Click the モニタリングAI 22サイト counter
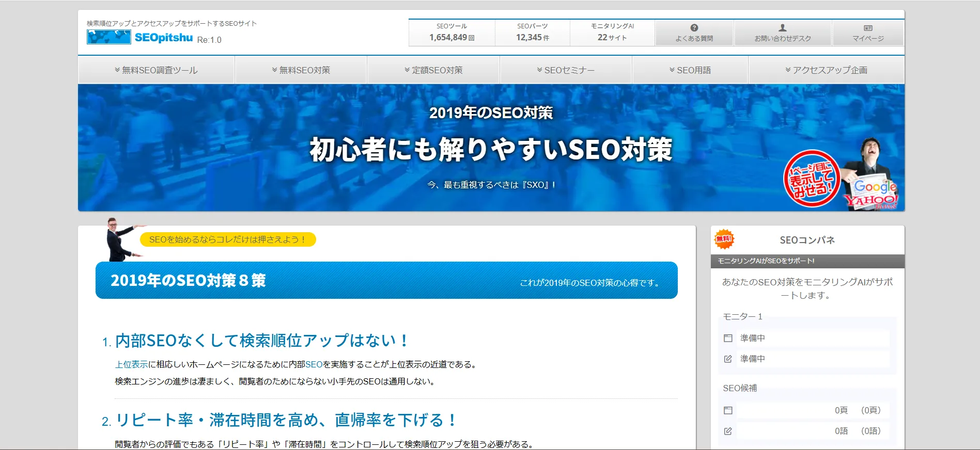Screen dimensions: 980x450 point(612,33)
